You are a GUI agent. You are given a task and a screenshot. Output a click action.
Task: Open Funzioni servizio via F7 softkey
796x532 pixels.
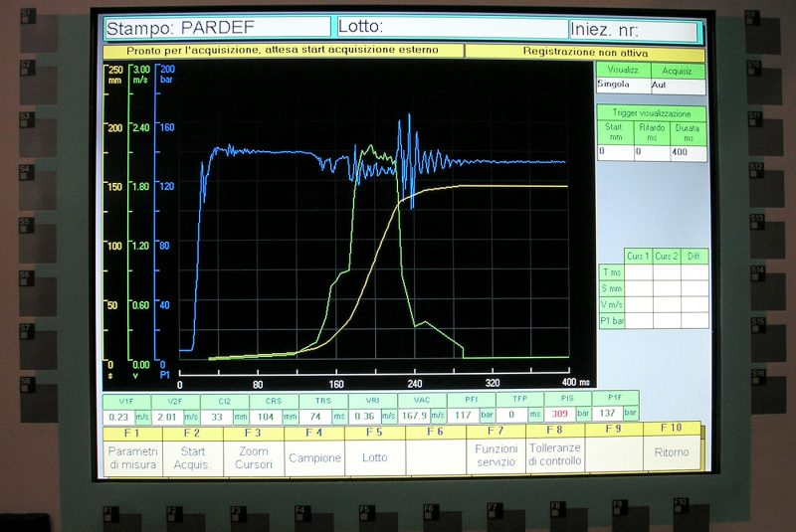coord(495,455)
